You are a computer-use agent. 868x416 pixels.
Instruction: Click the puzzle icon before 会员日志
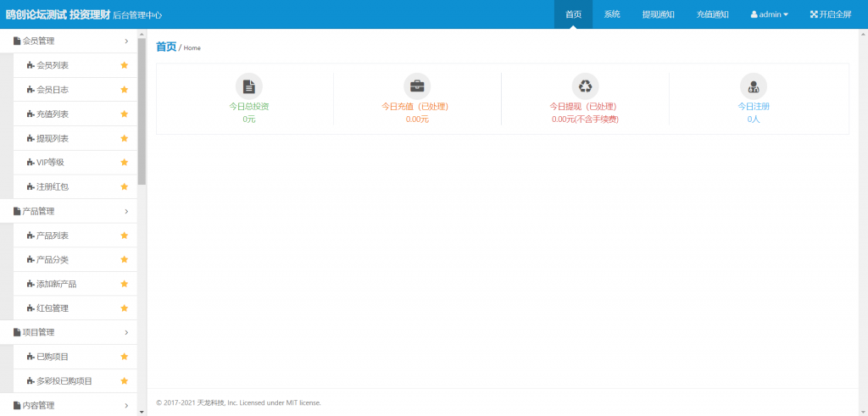coord(31,90)
